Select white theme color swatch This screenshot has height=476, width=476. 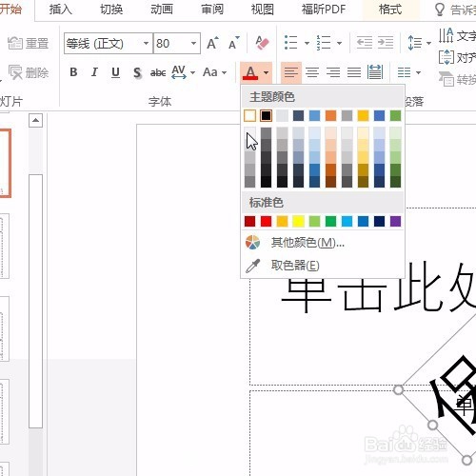coord(249,115)
